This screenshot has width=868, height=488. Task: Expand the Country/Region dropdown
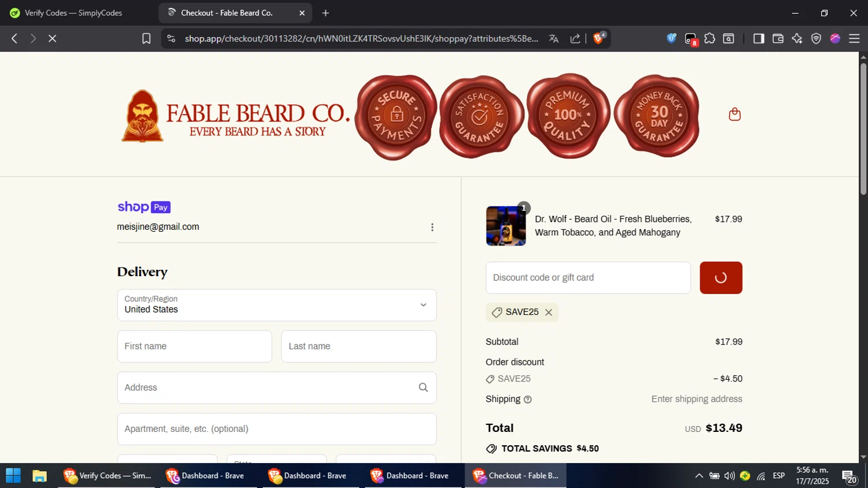tap(277, 305)
